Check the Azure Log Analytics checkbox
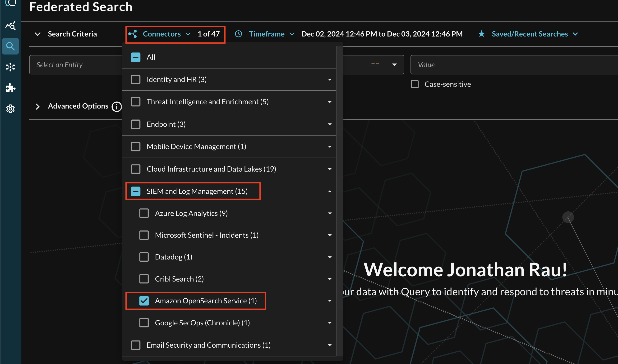618x364 pixels. (x=144, y=213)
